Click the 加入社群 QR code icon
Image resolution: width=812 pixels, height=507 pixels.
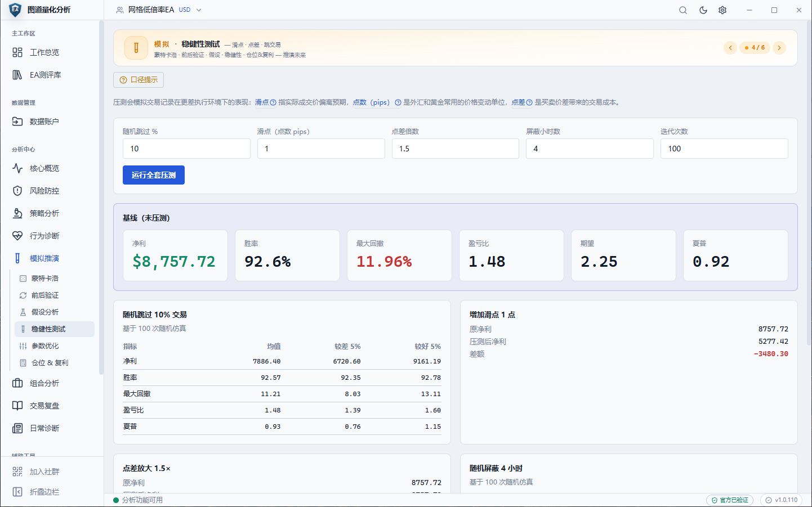[17, 472]
